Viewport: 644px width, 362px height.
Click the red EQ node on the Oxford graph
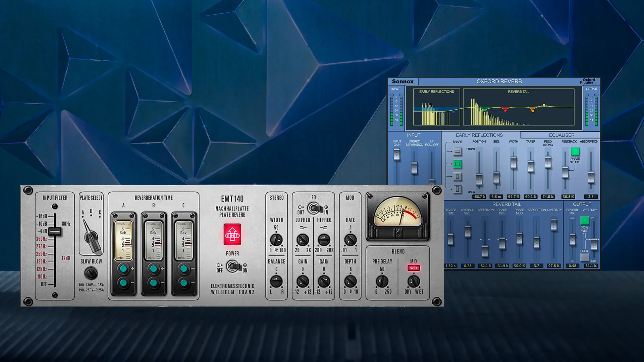point(505,110)
